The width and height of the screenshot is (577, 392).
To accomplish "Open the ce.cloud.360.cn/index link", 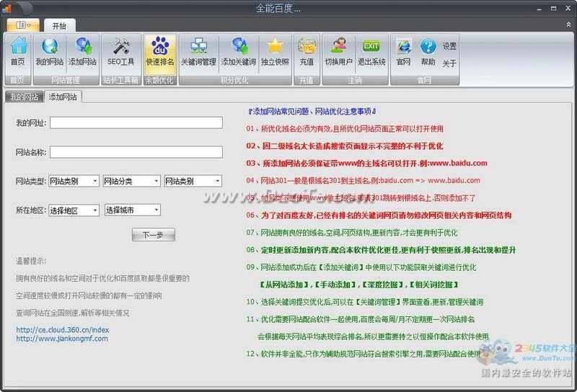I will [63, 330].
